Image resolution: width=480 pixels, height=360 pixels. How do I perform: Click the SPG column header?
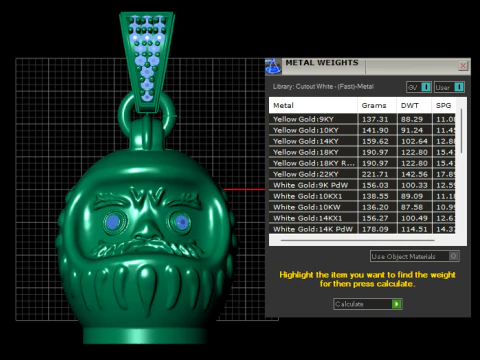pos(444,106)
